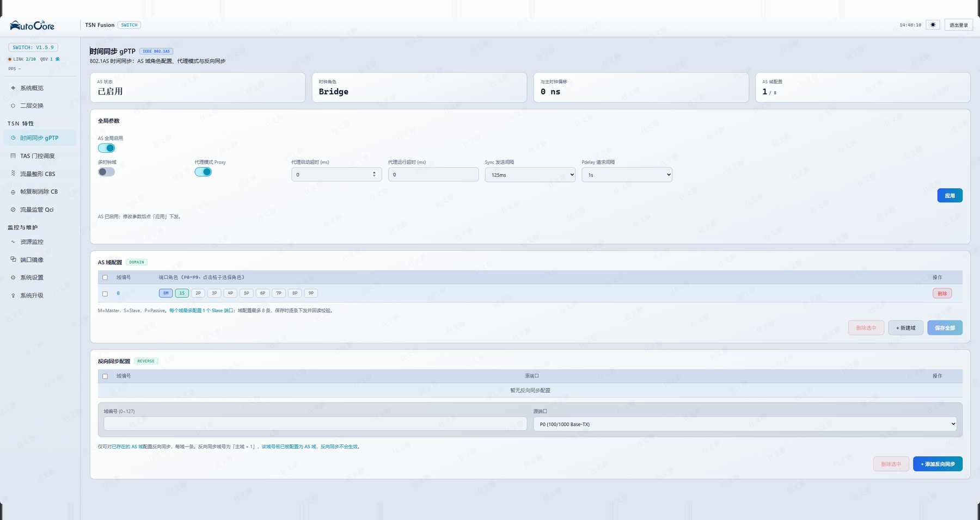Viewport: 980px width, 520px height.
Task: Click the 退出登录 logout button
Action: point(958,25)
